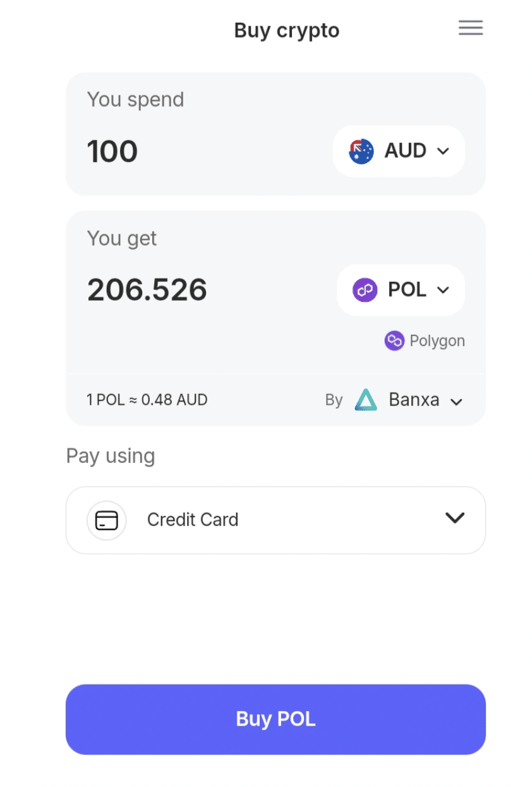
Task: Open the hamburger menu
Action: [471, 28]
